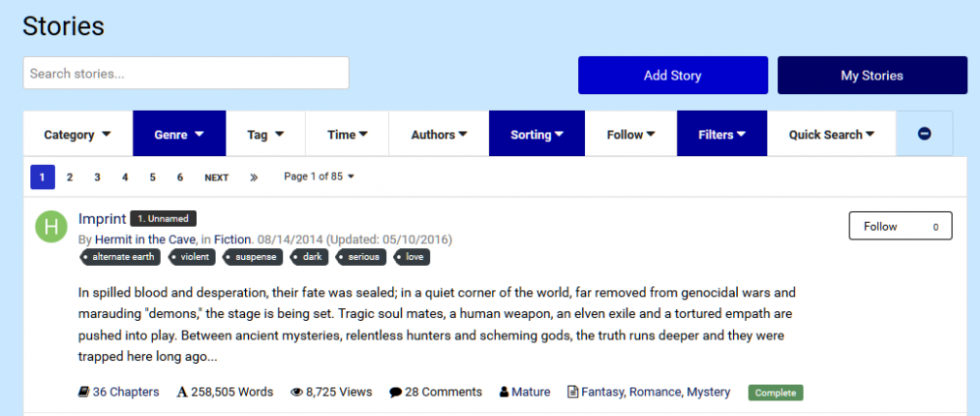Viewport: 980px width, 416px height.
Task: Go to page 3 of results
Action: (97, 178)
